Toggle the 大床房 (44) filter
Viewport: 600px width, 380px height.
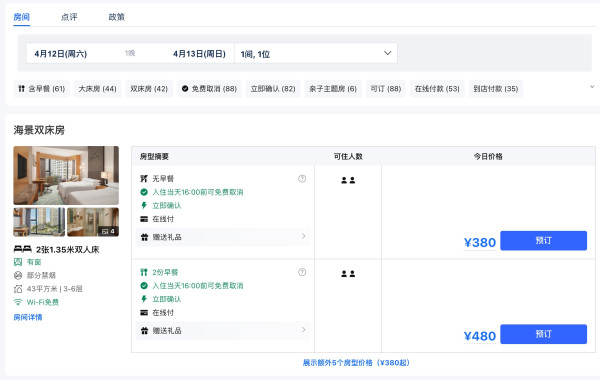98,89
